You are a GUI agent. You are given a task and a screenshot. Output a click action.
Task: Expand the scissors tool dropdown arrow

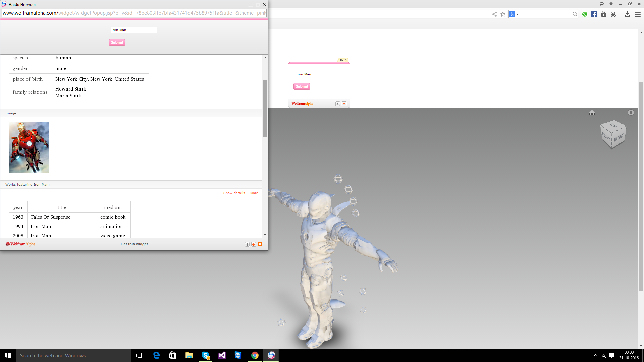[x=620, y=14]
